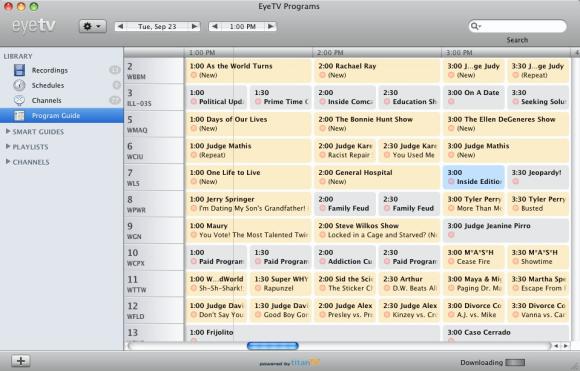Screen dimensions: 580x371
Task: Select Program Guide in sidebar
Action: [61, 115]
